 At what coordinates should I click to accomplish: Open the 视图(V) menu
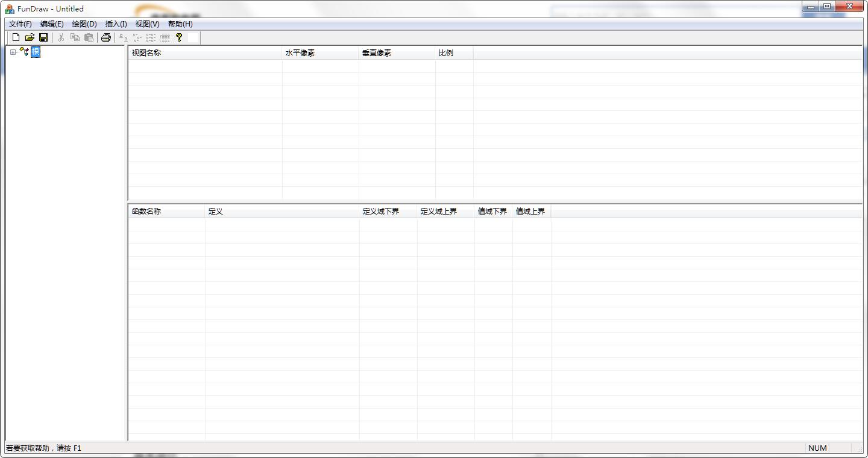147,24
